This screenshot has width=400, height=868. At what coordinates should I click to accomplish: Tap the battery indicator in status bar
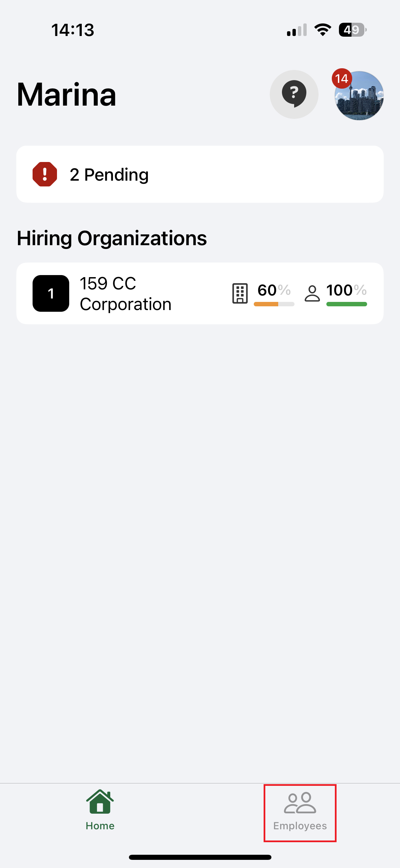[x=353, y=30]
